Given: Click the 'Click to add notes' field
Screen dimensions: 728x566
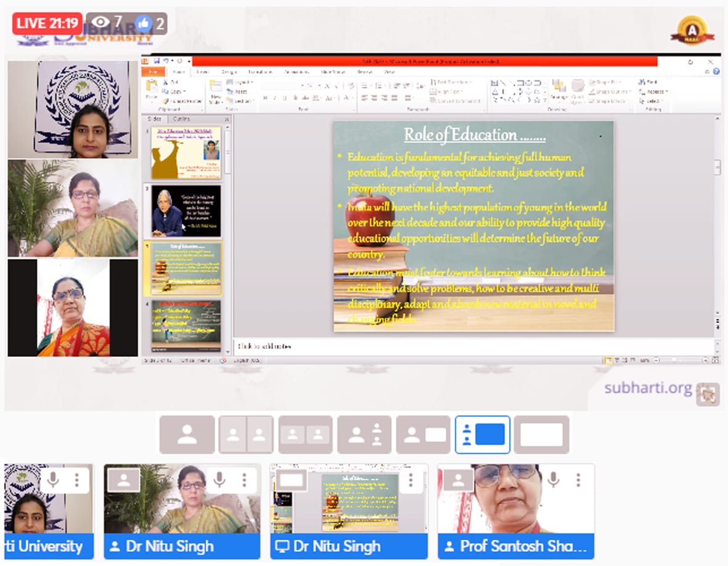Looking at the screenshot, I should (x=473, y=347).
